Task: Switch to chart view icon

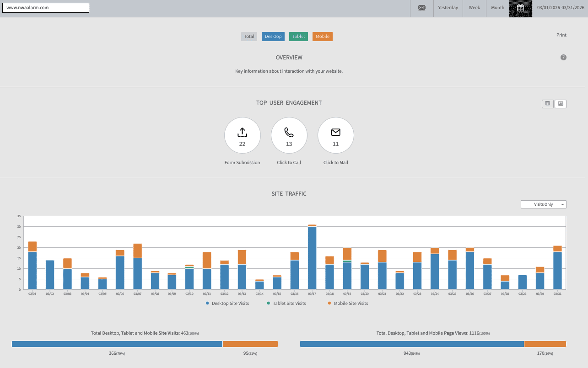Action: pos(560,104)
